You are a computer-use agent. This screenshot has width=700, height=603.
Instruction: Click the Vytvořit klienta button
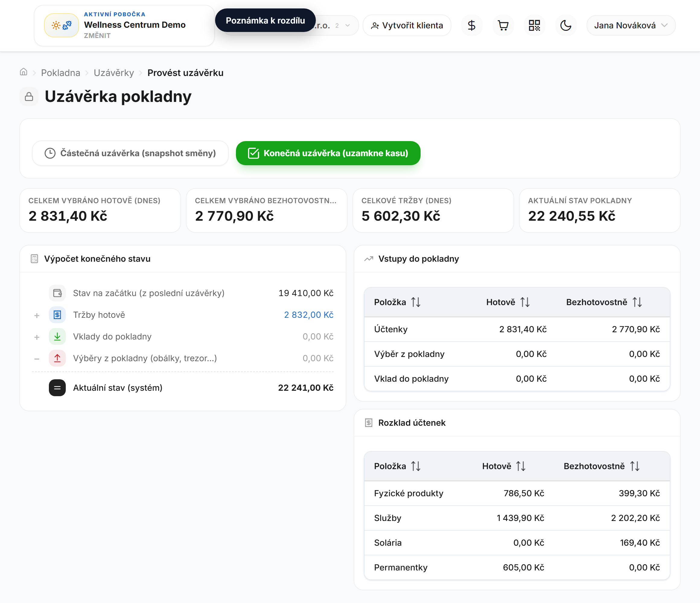pyautogui.click(x=407, y=25)
